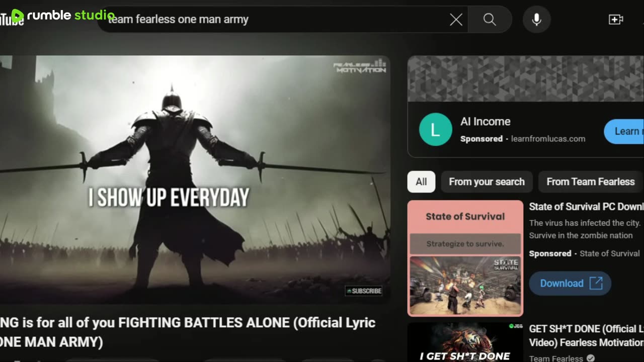
Task: Click the Subscribe watermark on the video
Action: click(x=364, y=291)
